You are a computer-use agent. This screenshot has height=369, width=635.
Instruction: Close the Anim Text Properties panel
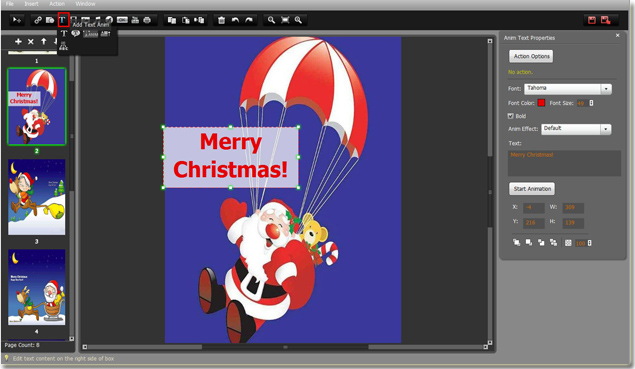click(x=618, y=36)
